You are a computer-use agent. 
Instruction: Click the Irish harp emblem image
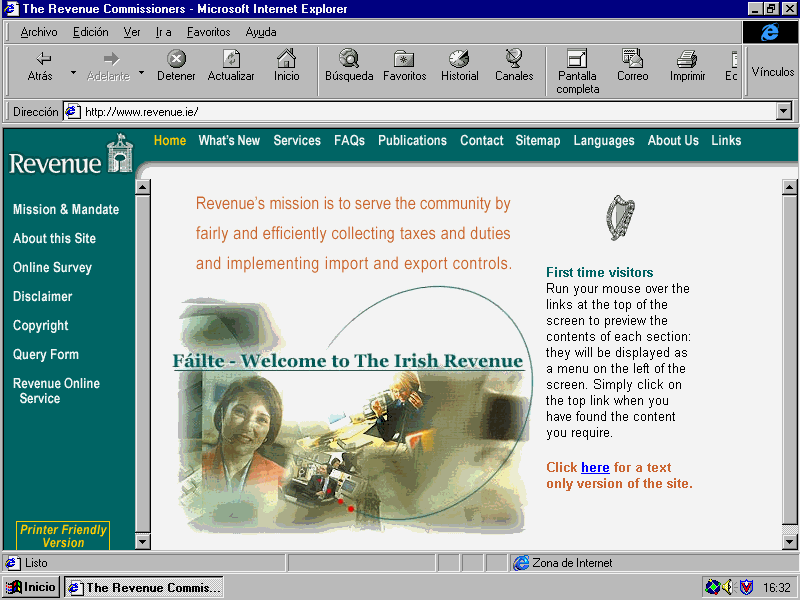click(620, 218)
